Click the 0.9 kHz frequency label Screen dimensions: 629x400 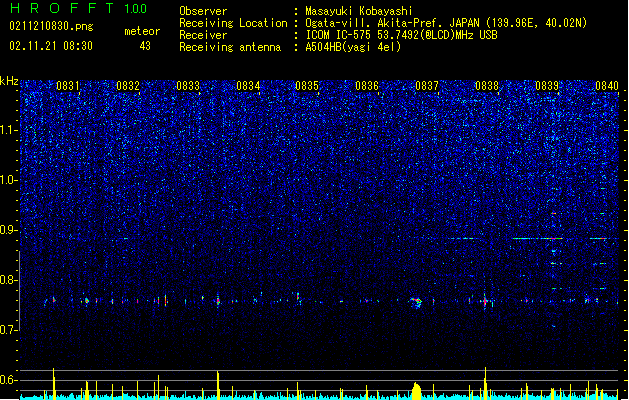(x=9, y=230)
